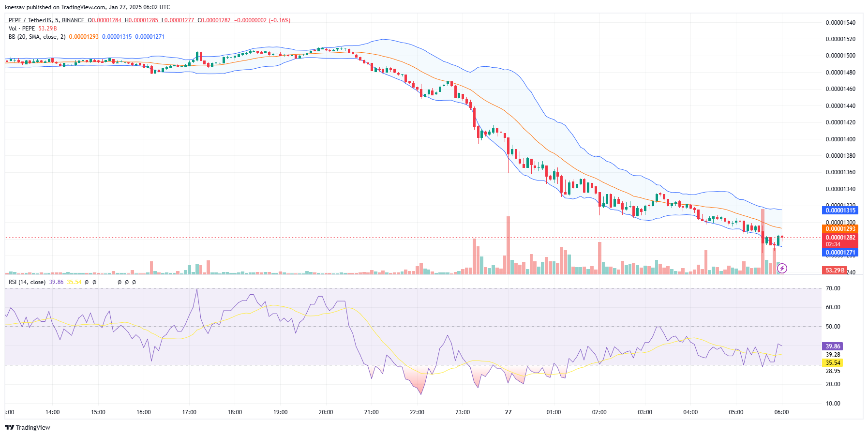Click the 70.00 RSI axis level

pyautogui.click(x=833, y=288)
